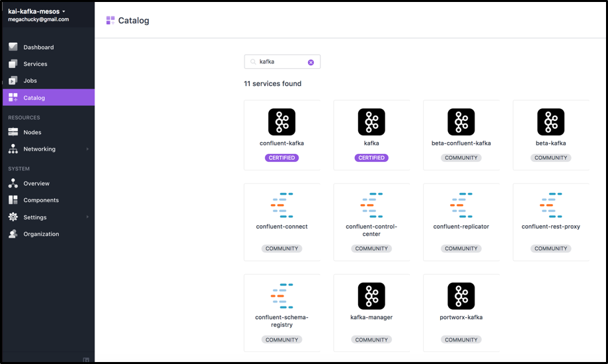Go to Dashboard in the sidebar

38,48
